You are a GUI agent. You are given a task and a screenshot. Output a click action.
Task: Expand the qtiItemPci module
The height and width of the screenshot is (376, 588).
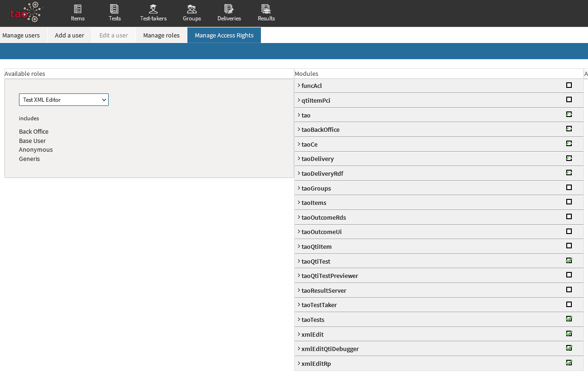click(298, 100)
